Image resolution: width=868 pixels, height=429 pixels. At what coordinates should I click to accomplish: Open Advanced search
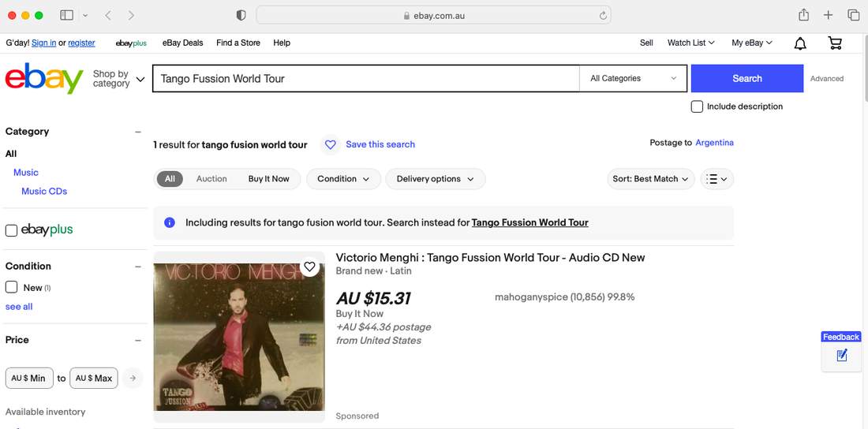(x=826, y=79)
